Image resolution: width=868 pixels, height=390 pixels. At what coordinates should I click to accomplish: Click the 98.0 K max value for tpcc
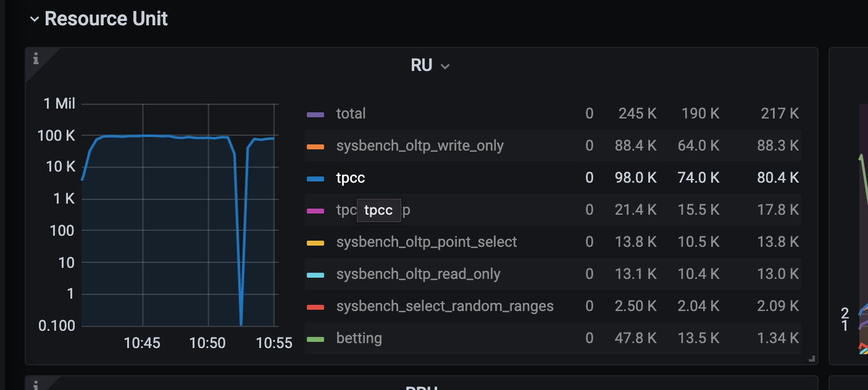pos(636,177)
